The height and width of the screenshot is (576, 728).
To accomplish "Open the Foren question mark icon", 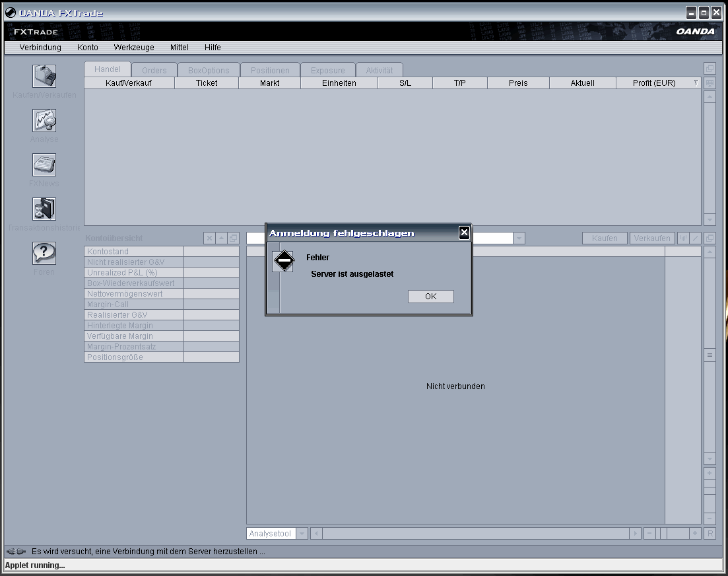I will click(x=44, y=253).
